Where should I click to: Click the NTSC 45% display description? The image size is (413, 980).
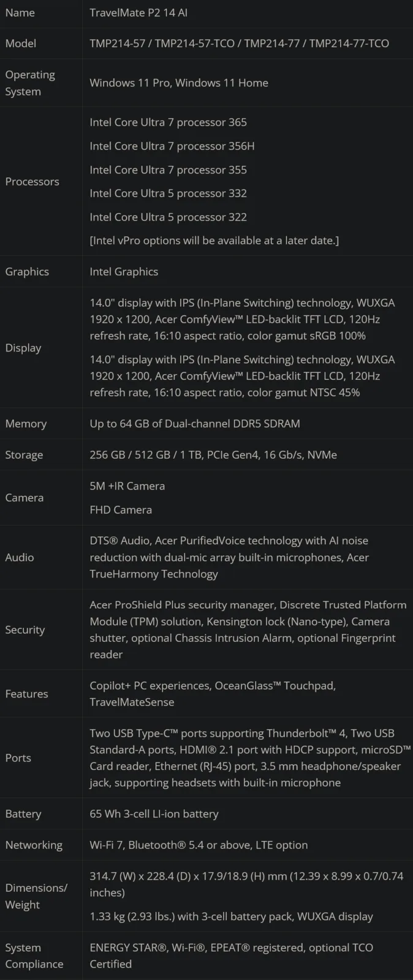click(242, 376)
